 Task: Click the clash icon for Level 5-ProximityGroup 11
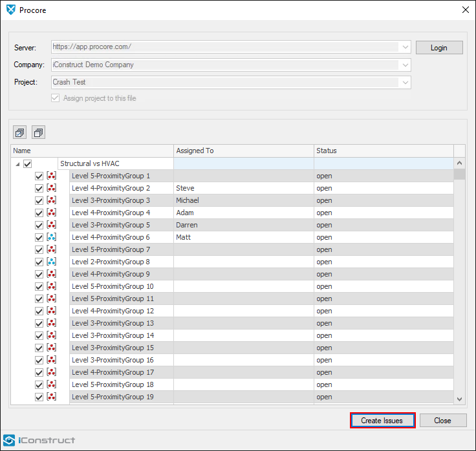(52, 299)
